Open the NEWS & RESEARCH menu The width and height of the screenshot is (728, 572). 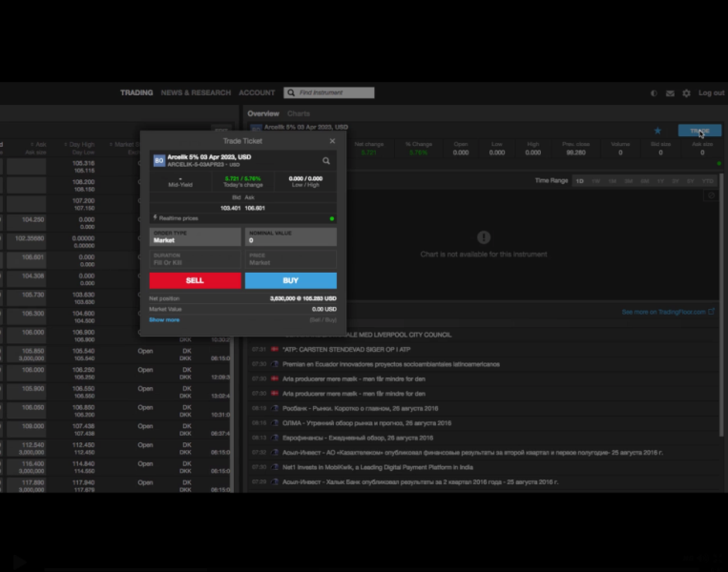click(x=196, y=92)
